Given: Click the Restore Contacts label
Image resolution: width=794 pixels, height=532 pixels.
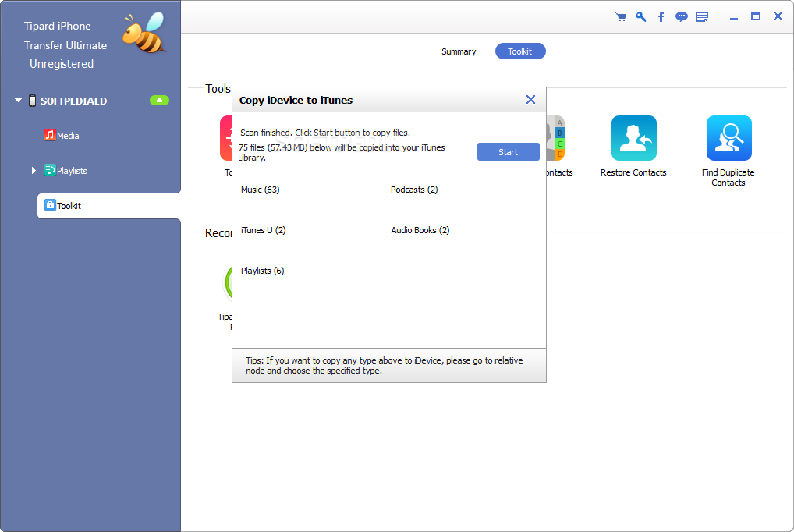Looking at the screenshot, I should [x=633, y=172].
